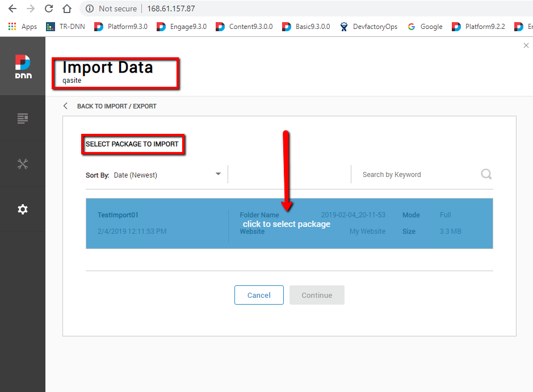Click the Date (Newest) sort selector arrow
Image resolution: width=533 pixels, height=392 pixels.
pyautogui.click(x=218, y=174)
